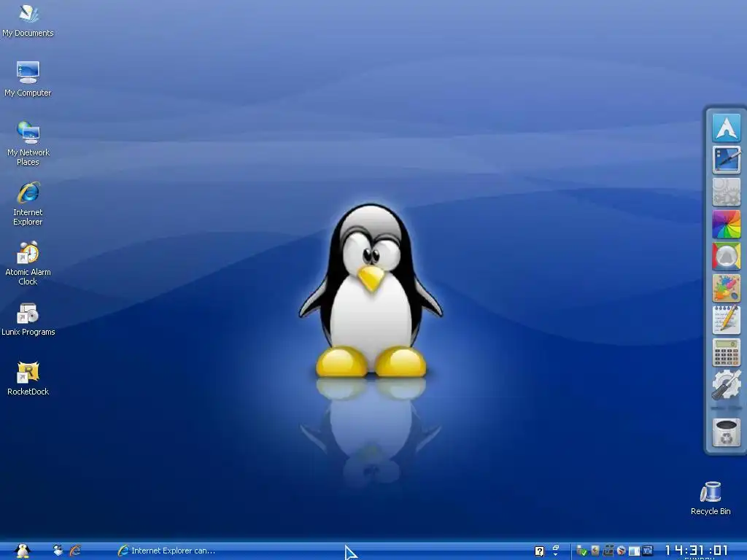Open the desktop Recycle Bin icon
747x560 pixels.
[x=711, y=498]
